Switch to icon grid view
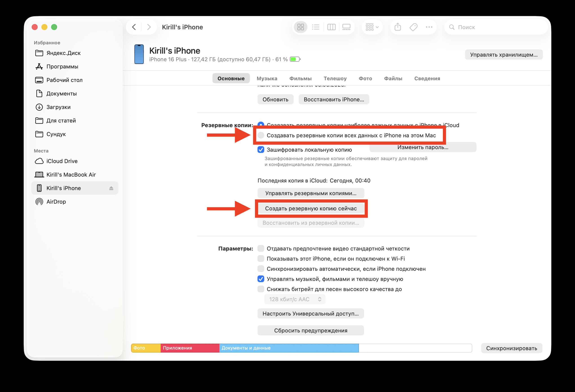 tap(300, 27)
